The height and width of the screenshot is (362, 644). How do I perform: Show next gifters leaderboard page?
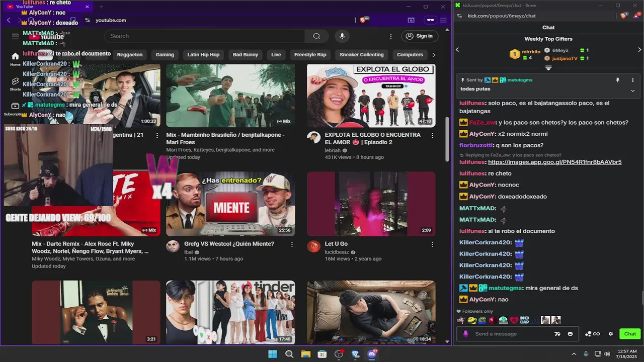639,50
